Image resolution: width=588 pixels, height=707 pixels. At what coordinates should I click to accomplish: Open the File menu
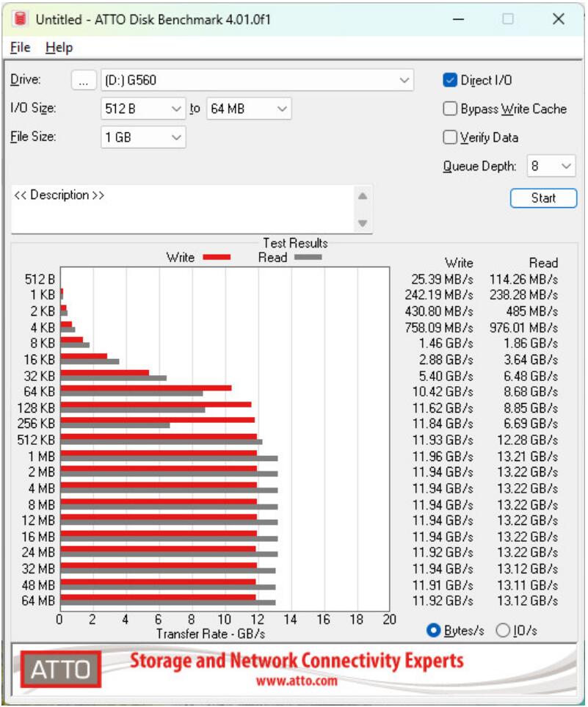pos(21,46)
